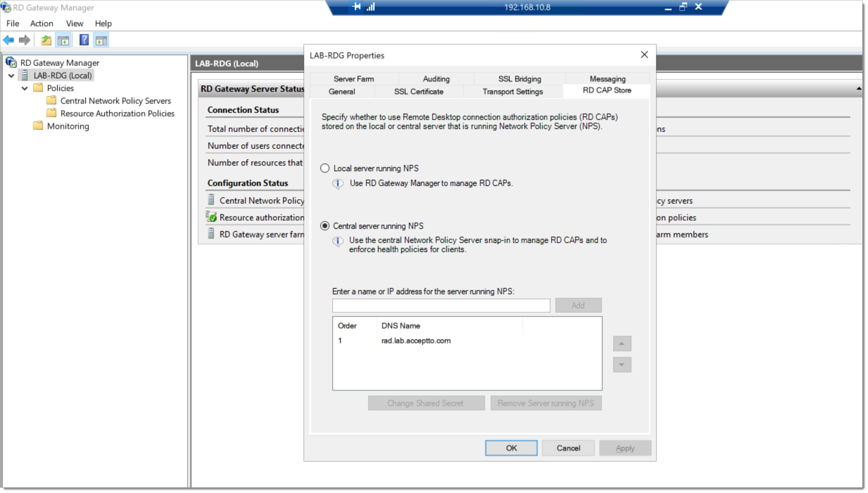Click the Policies folder icon

pyautogui.click(x=38, y=88)
